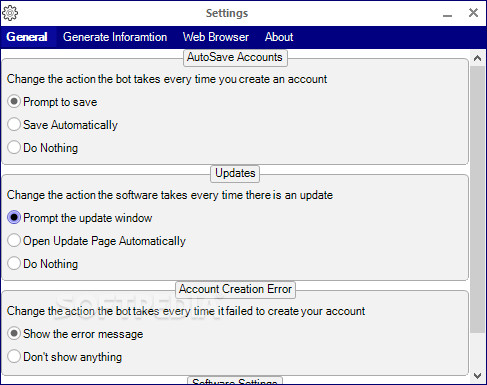Switch to the General tab

(27, 37)
